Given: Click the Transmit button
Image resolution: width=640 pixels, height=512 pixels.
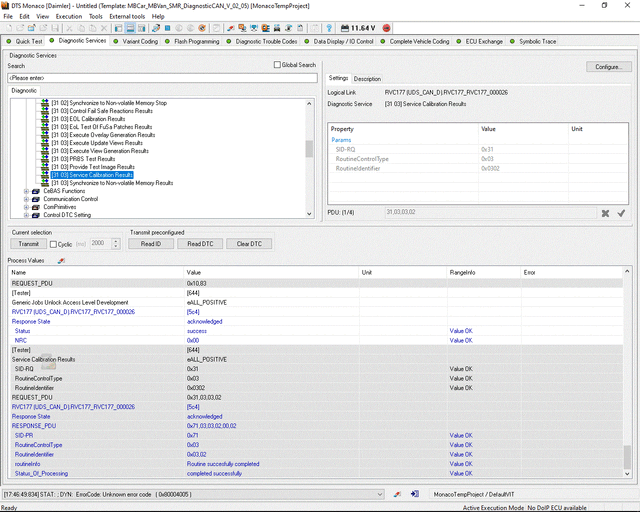Looking at the screenshot, I should click(x=28, y=244).
